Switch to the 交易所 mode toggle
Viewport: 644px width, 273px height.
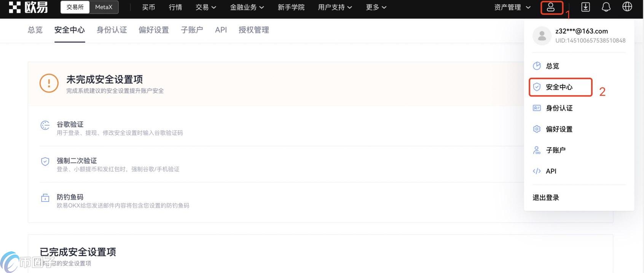75,7
